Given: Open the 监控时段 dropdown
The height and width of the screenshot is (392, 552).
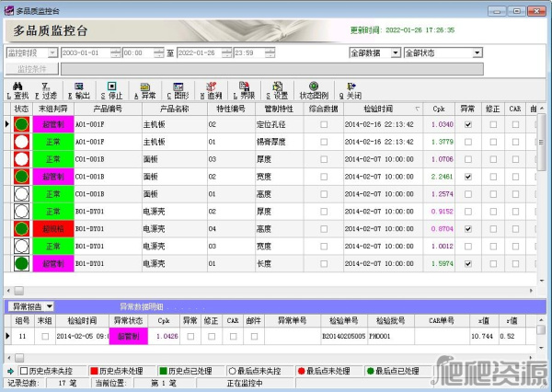Looking at the screenshot, I should click(52, 52).
